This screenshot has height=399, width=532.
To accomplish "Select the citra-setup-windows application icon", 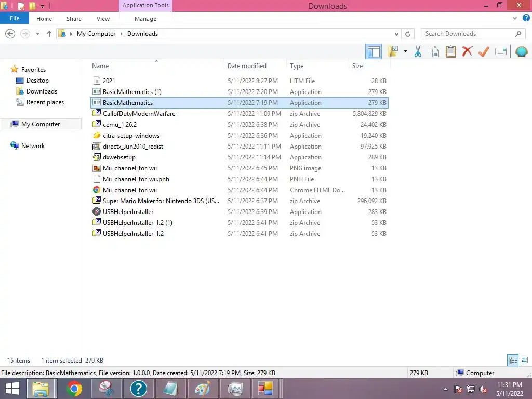I will [97, 136].
